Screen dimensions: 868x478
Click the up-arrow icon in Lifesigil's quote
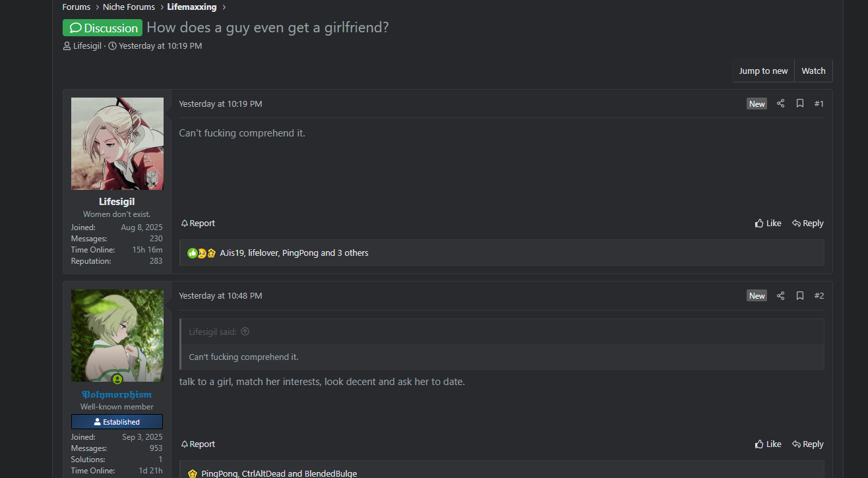[245, 332]
